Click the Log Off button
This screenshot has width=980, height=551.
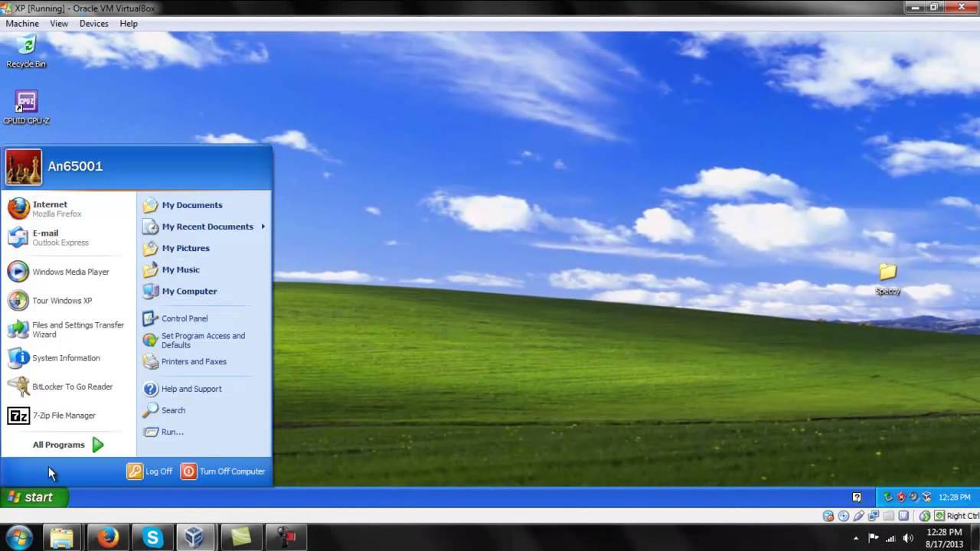pos(150,471)
